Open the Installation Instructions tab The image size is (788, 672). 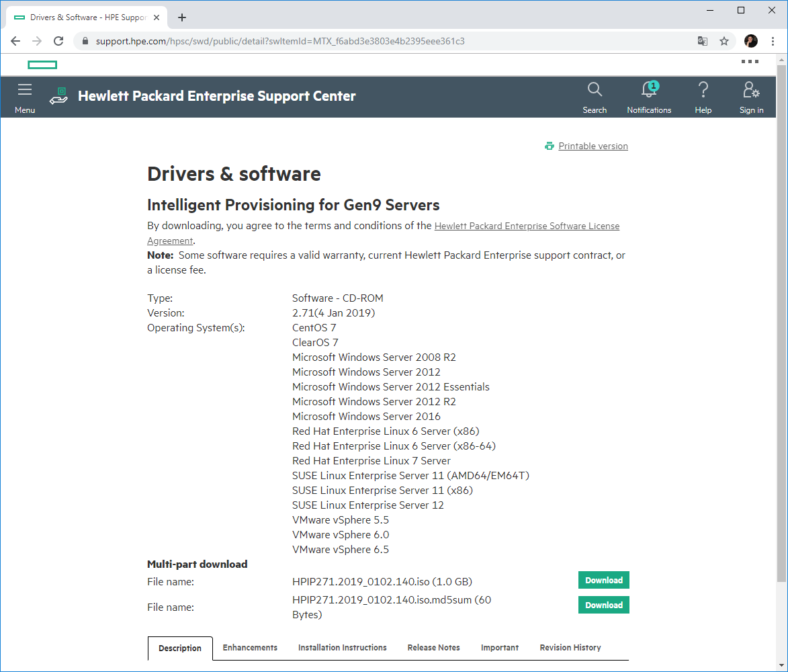coord(342,647)
